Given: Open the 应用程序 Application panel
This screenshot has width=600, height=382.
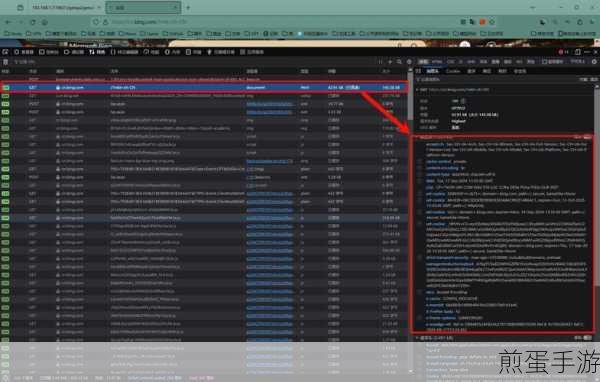Looking at the screenshot, I should (x=252, y=52).
